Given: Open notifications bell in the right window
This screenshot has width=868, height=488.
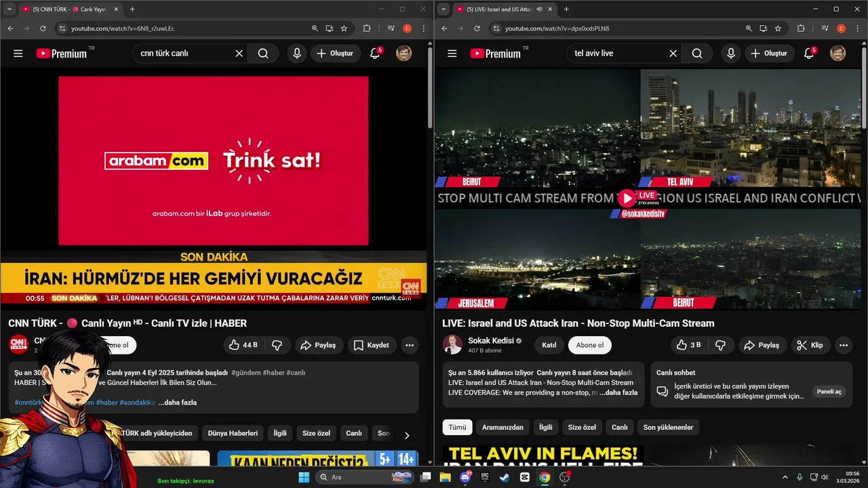Looking at the screenshot, I should (x=809, y=54).
